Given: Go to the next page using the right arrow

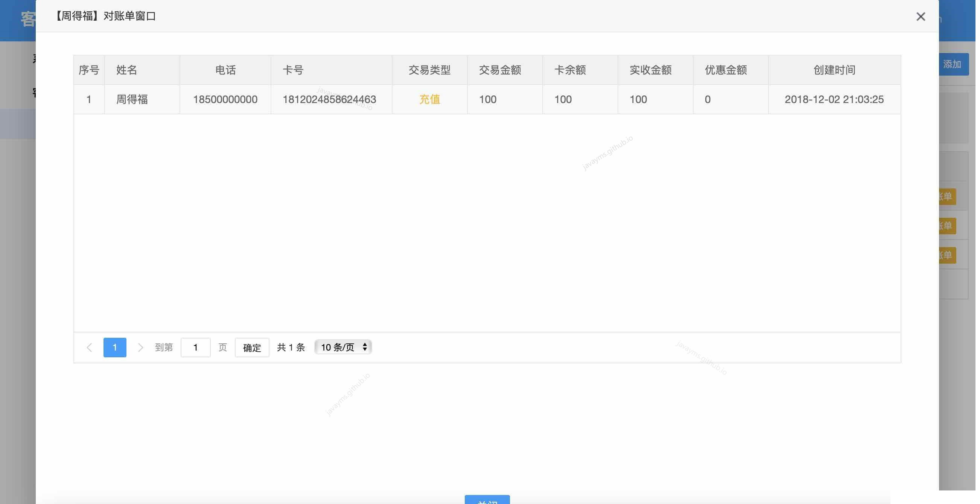Looking at the screenshot, I should [140, 347].
